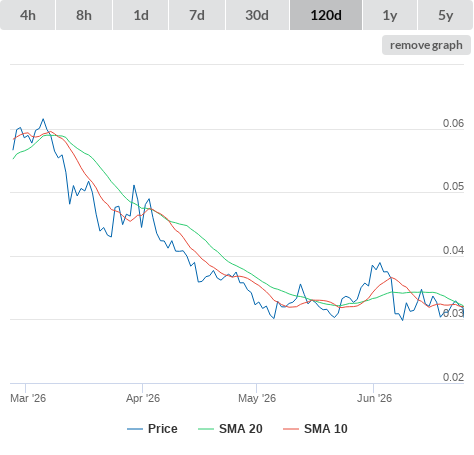
Task: Toggle the Price series in legend
Action: pyautogui.click(x=163, y=429)
